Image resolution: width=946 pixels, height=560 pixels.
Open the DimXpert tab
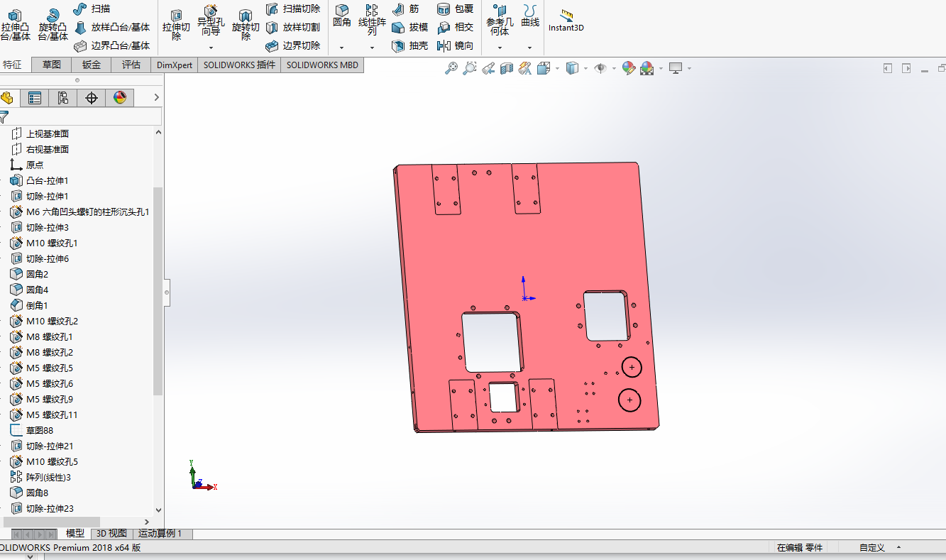(x=175, y=65)
